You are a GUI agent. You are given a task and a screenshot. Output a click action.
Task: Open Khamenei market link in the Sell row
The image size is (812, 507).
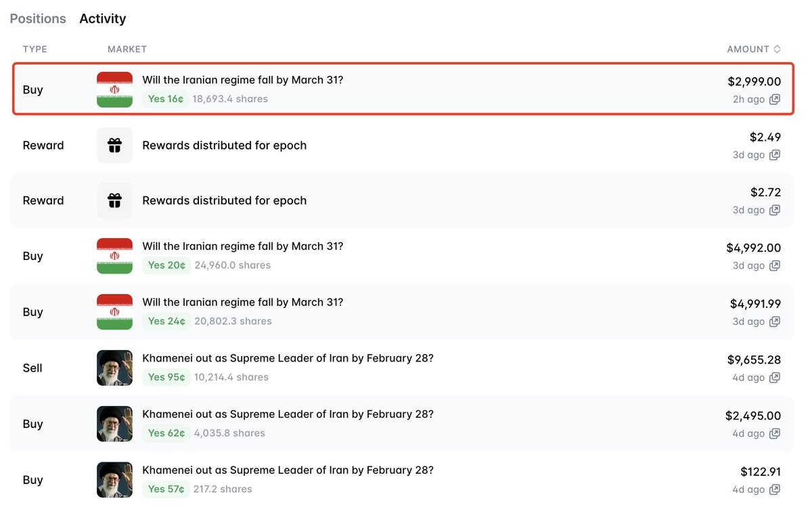pos(288,358)
